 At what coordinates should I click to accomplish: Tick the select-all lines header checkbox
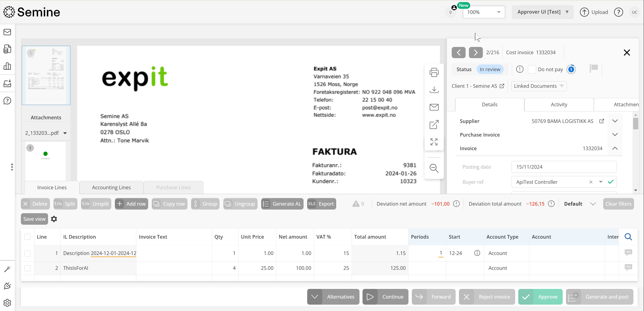point(28,237)
